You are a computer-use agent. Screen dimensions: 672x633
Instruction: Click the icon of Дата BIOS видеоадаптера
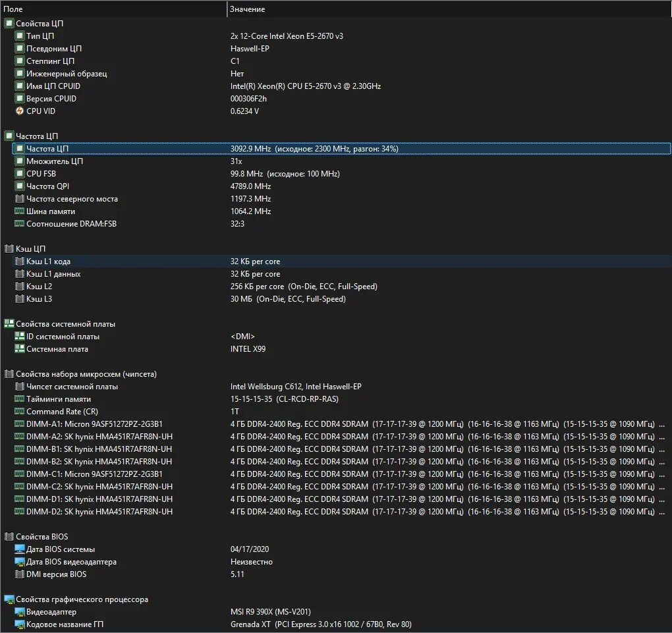point(19,561)
